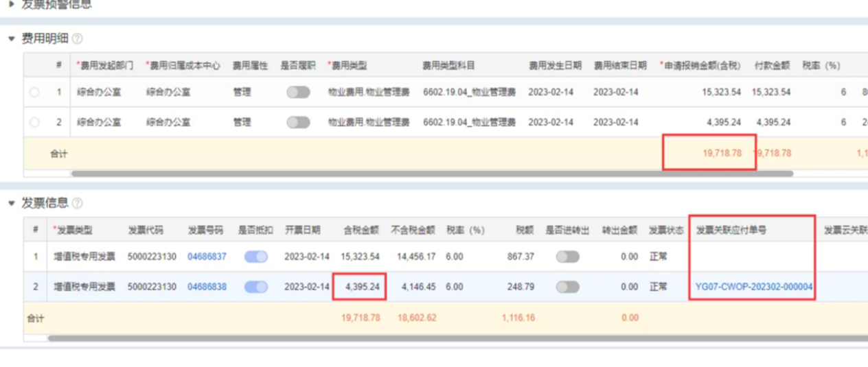Collapse the 费用明细 section

[12, 39]
